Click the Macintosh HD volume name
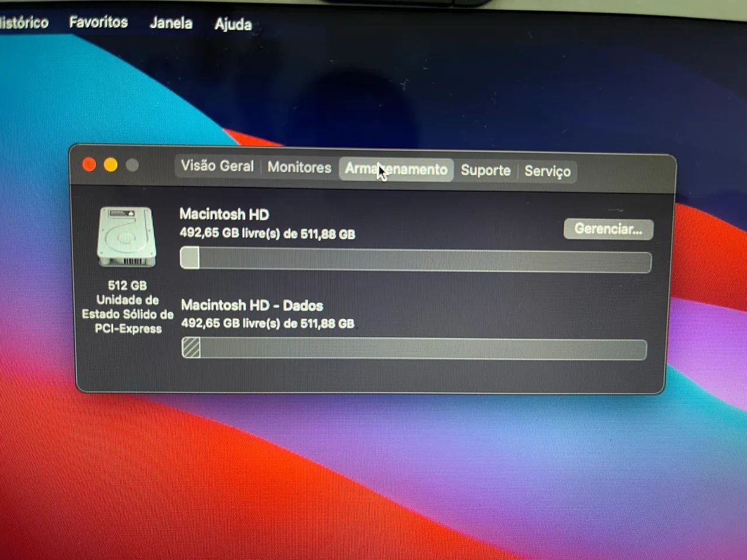 click(224, 214)
